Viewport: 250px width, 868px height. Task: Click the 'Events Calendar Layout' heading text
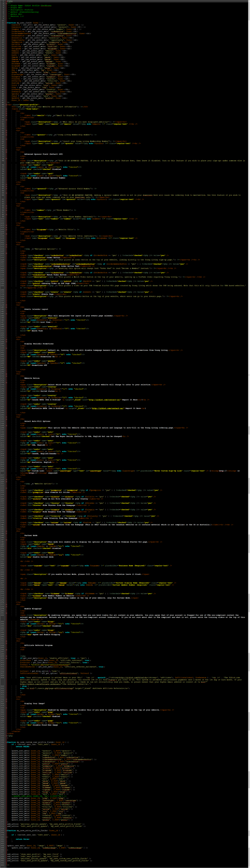(x=36, y=309)
